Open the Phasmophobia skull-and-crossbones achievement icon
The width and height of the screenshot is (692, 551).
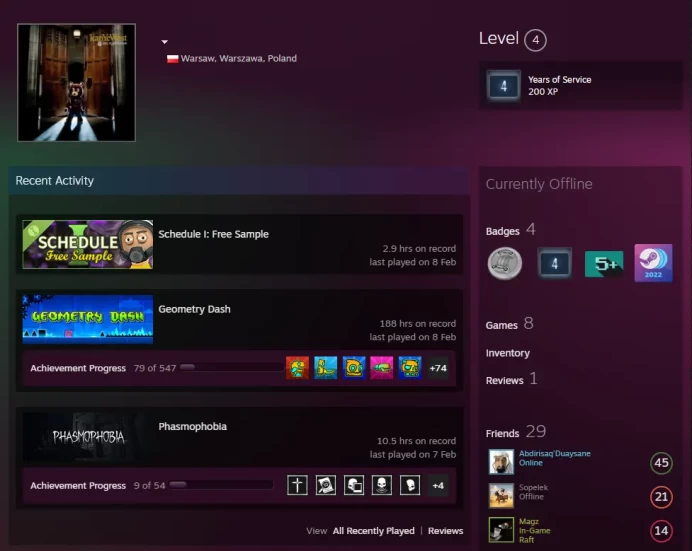click(382, 485)
